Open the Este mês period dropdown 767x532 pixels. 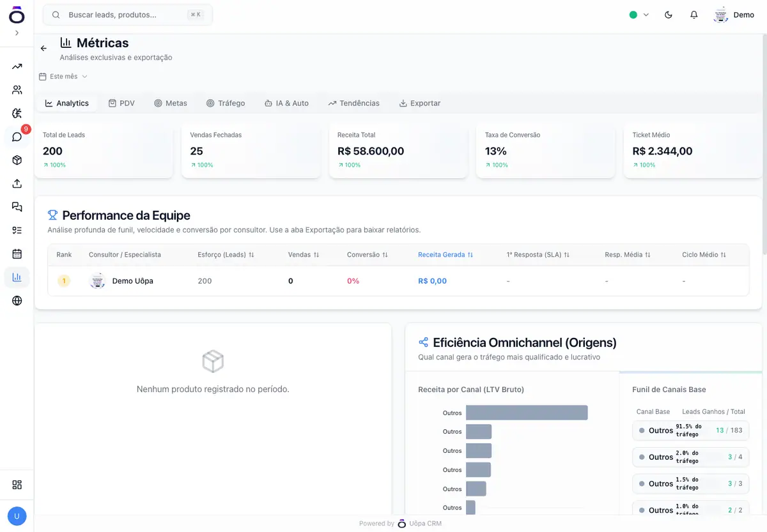click(x=63, y=77)
